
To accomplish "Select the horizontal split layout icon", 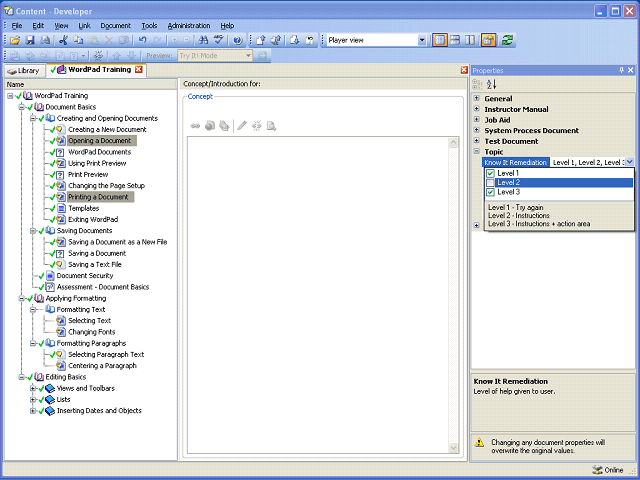I will (x=455, y=40).
